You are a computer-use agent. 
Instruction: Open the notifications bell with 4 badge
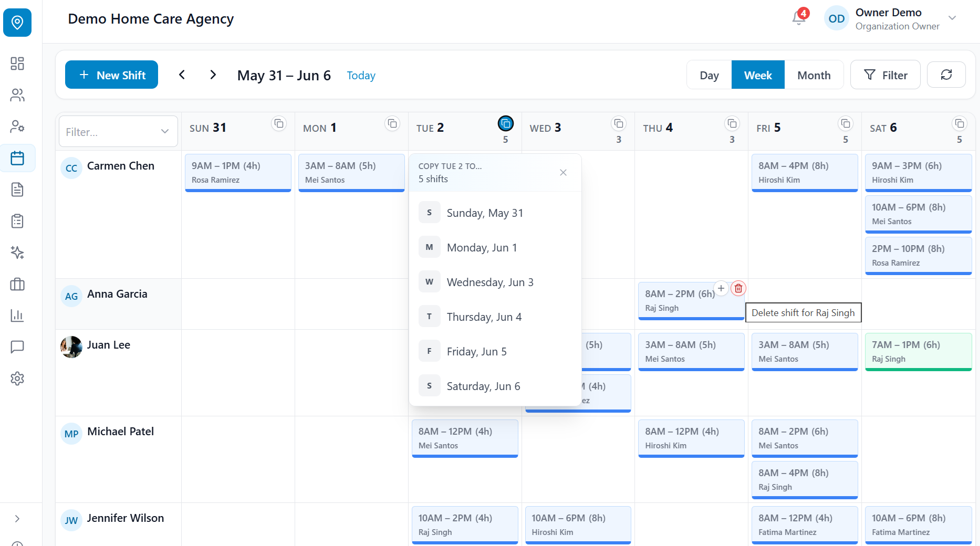point(799,17)
